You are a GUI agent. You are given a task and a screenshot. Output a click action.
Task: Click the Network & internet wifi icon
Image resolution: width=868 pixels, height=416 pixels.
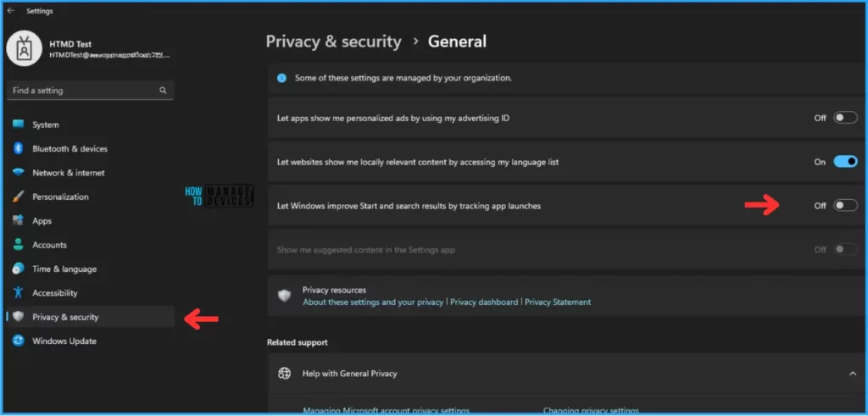[x=19, y=173]
